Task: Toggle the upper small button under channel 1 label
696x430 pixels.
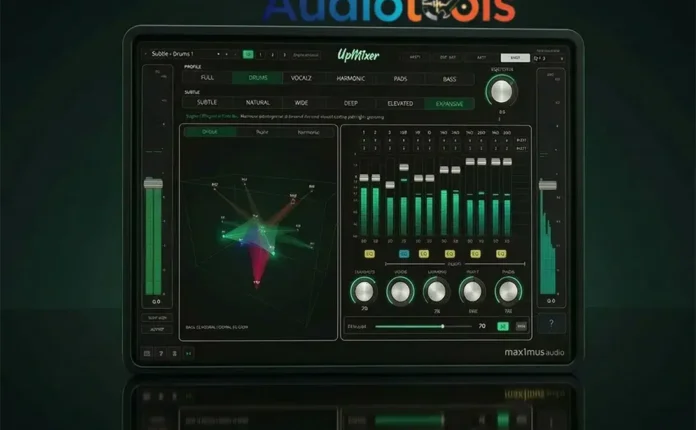Action: pyautogui.click(x=364, y=141)
